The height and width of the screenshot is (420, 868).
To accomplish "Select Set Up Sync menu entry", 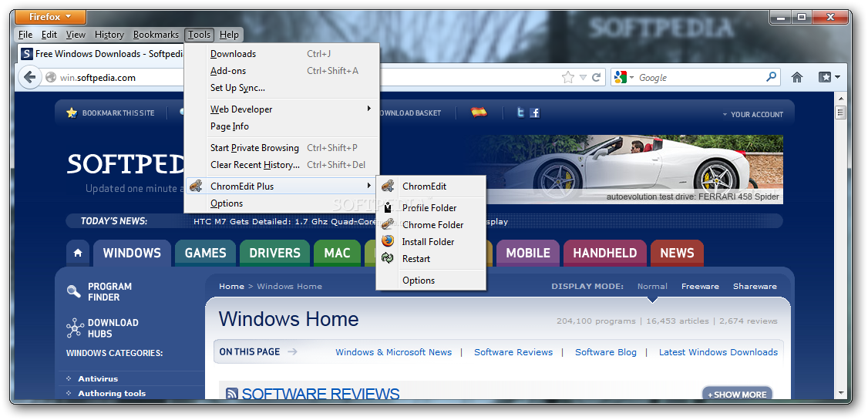I will pyautogui.click(x=282, y=87).
